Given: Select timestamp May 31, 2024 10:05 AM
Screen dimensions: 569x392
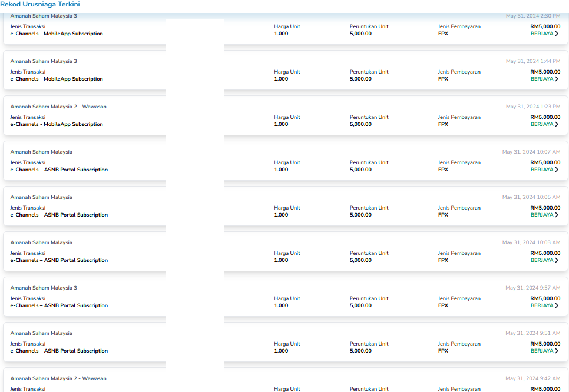Looking at the screenshot, I should (531, 197).
